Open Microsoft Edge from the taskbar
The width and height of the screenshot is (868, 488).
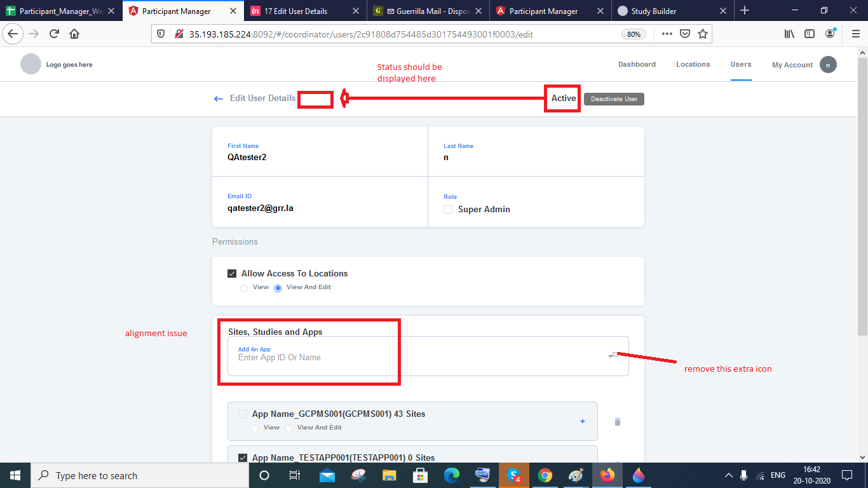452,475
